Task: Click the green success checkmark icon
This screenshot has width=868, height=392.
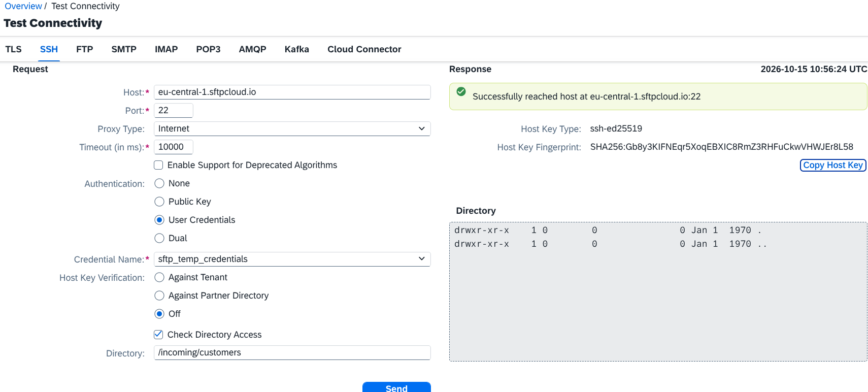Action: click(x=461, y=91)
